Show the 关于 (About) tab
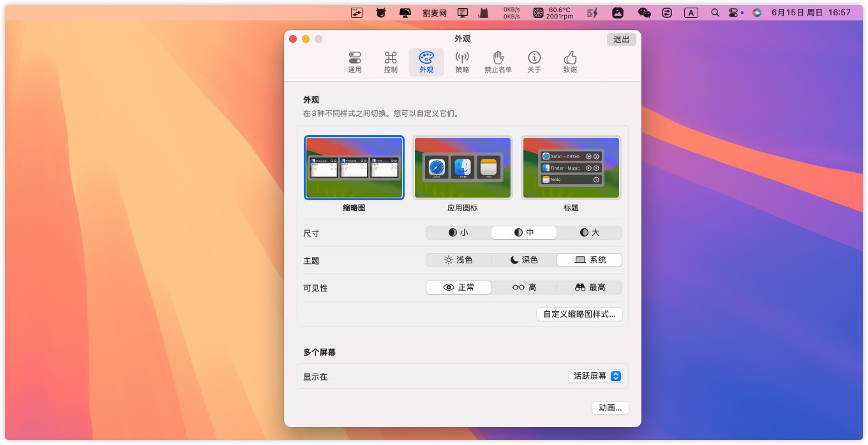The height and width of the screenshot is (445, 868). point(534,62)
